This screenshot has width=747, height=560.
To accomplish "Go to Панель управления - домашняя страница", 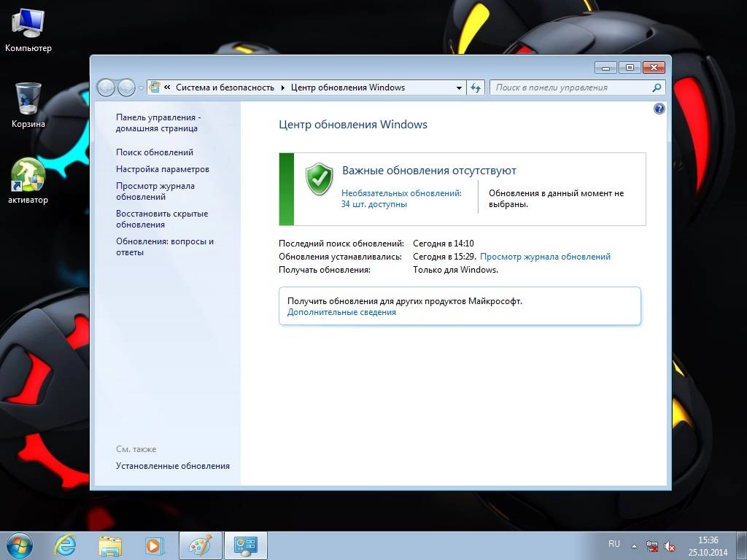I will click(158, 122).
